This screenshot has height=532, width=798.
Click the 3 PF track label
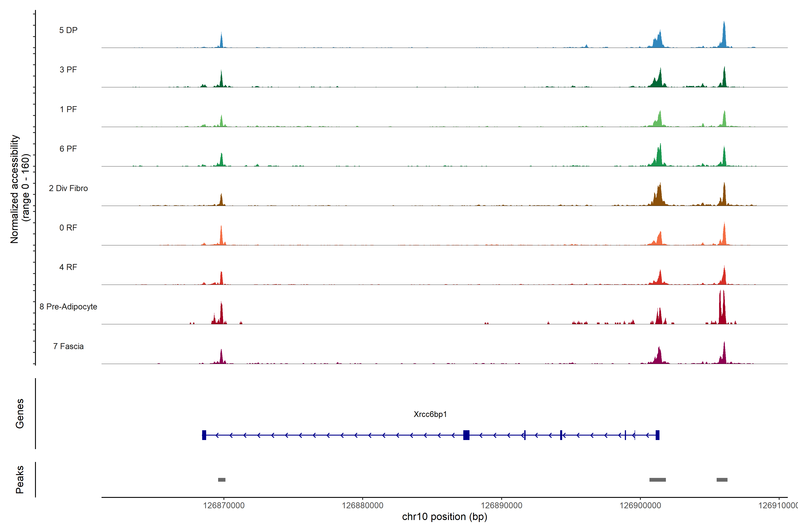click(68, 70)
